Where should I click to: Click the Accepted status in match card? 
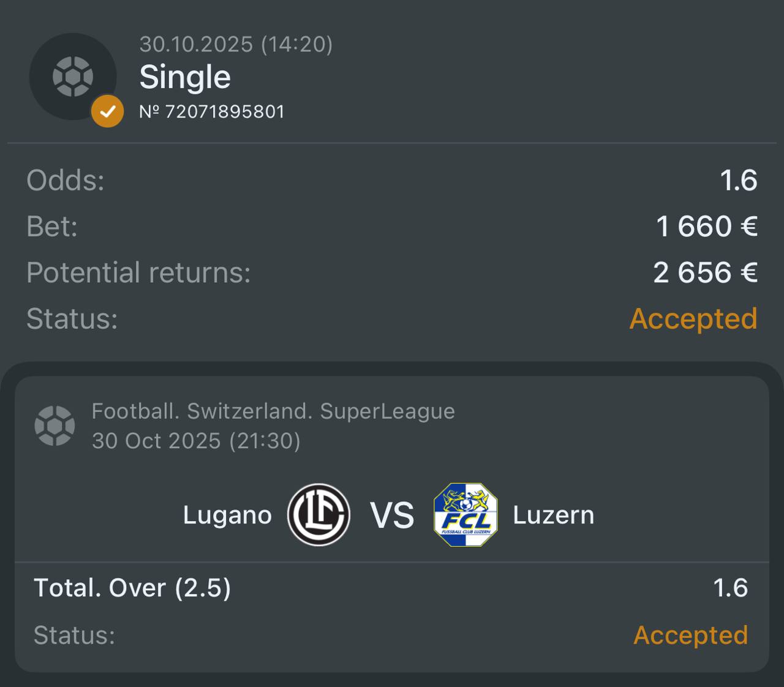(x=690, y=636)
